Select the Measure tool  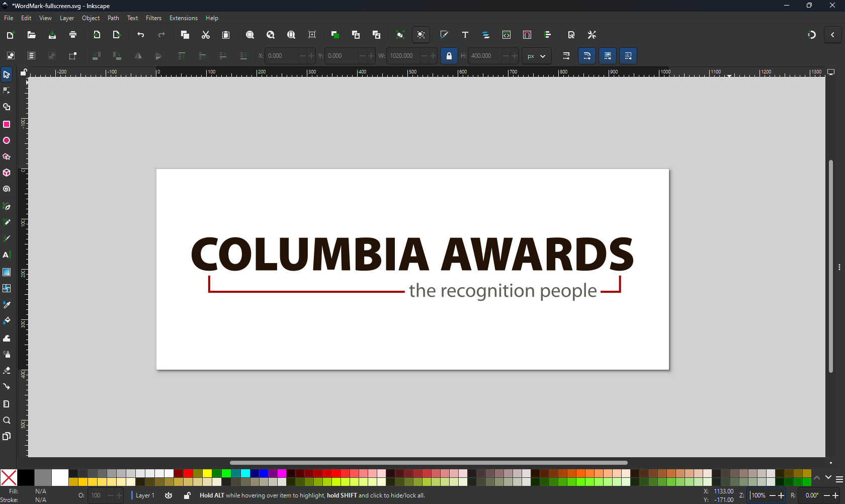pyautogui.click(x=7, y=404)
